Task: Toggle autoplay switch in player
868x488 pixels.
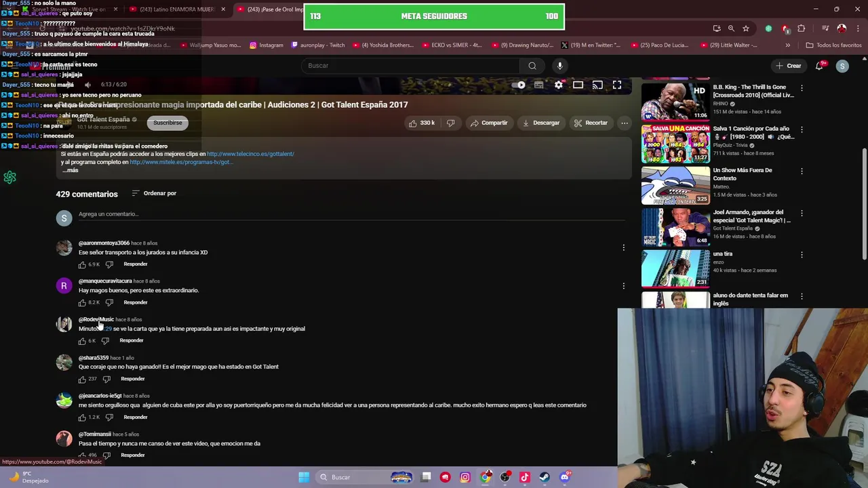Action: click(x=519, y=85)
